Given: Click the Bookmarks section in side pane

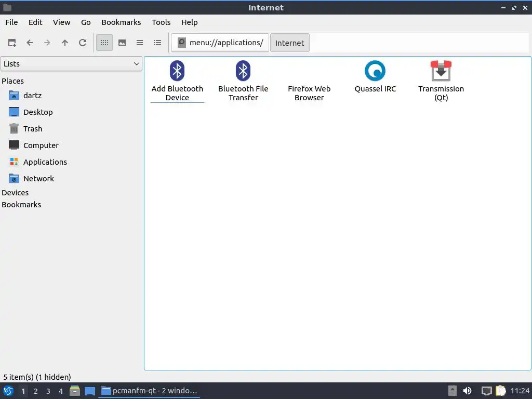Looking at the screenshot, I should 21,205.
